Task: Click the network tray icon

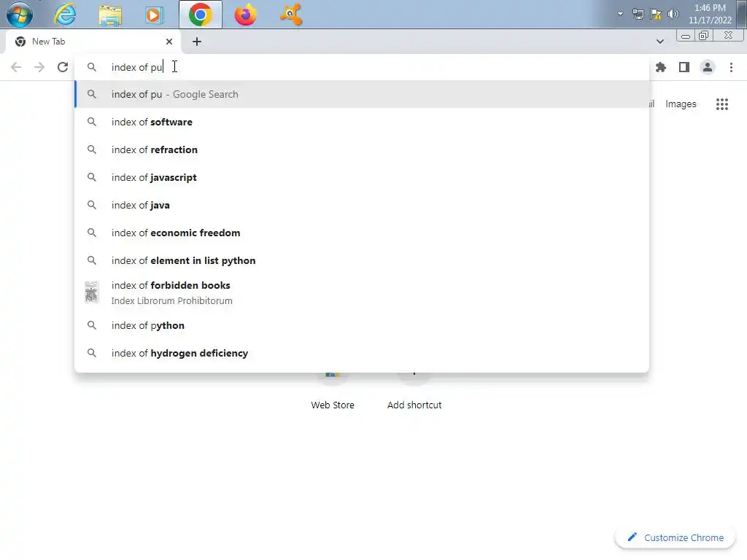Action: point(638,14)
